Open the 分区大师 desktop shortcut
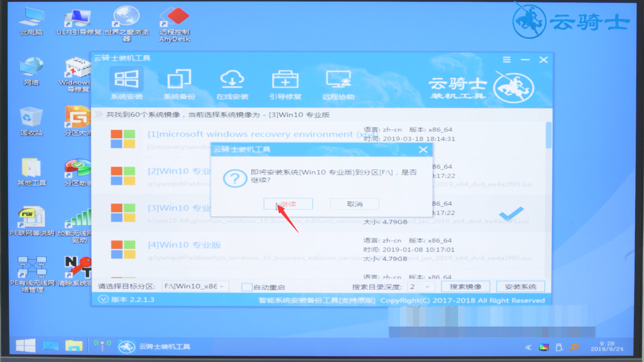Viewport: 644px width, 362px height. point(77,122)
